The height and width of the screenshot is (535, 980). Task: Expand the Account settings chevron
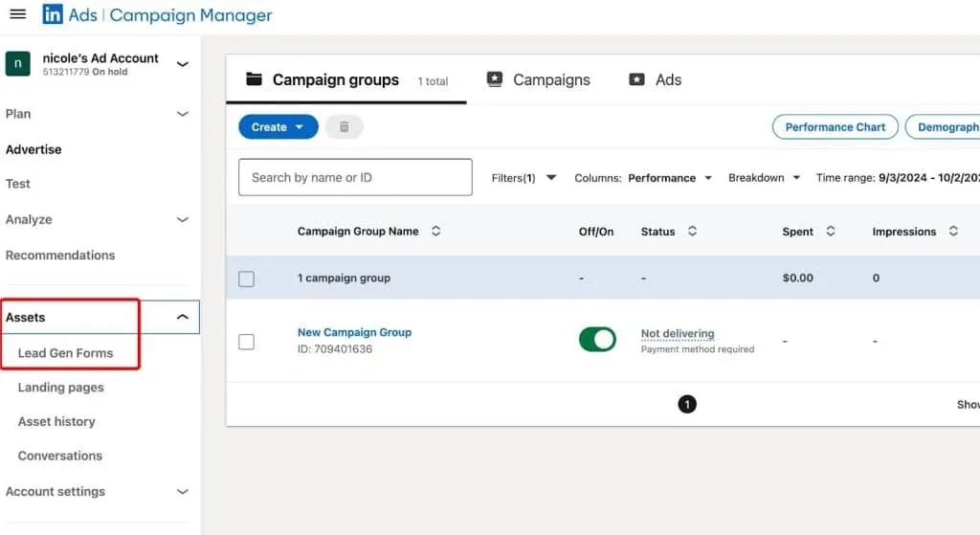tap(183, 491)
